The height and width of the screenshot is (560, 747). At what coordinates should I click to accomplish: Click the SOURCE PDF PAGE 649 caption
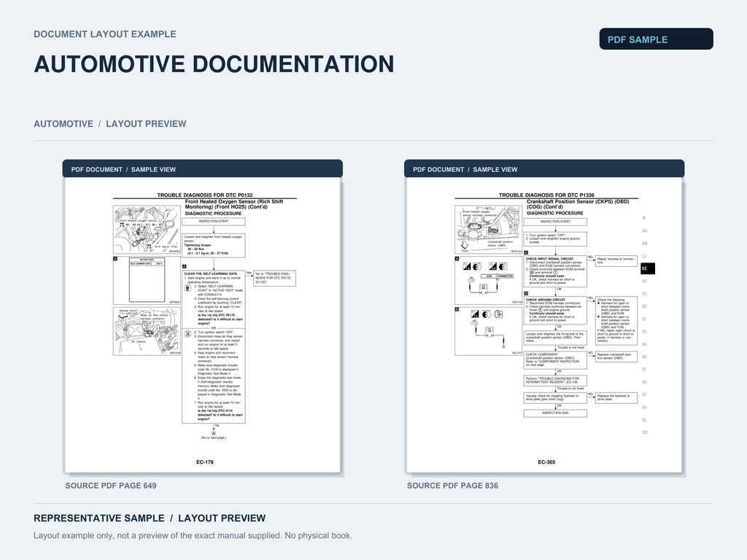tap(111, 486)
